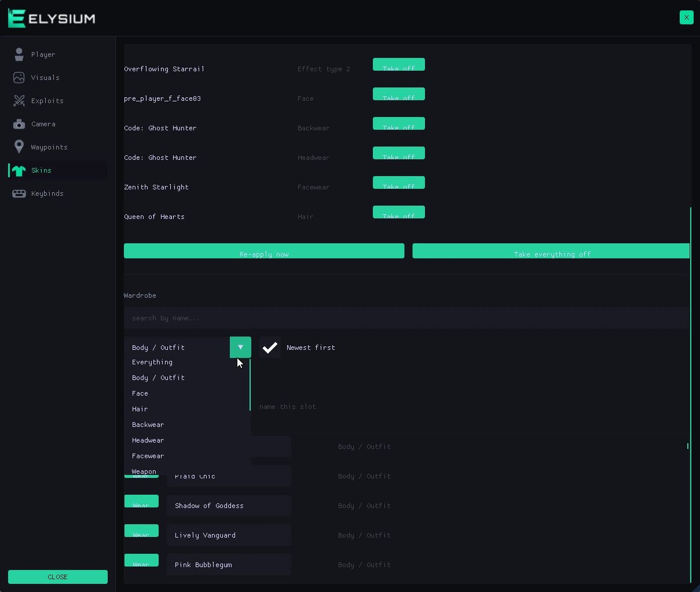Open the Camera section icon

point(19,124)
